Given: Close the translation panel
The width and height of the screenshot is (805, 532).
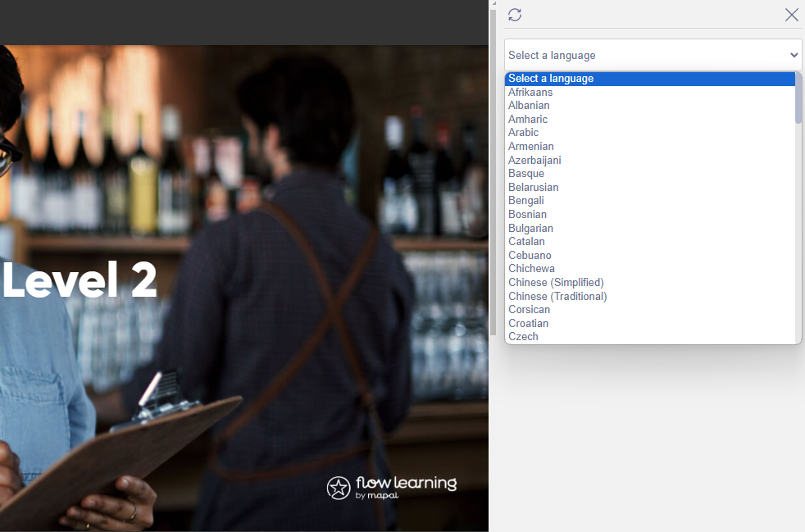Looking at the screenshot, I should click(792, 15).
